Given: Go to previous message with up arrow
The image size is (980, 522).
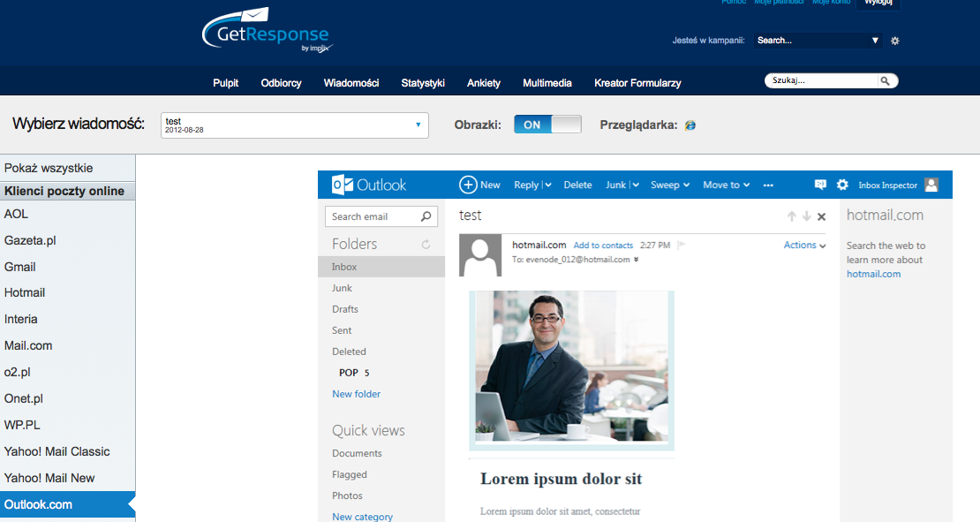Looking at the screenshot, I should [x=792, y=216].
